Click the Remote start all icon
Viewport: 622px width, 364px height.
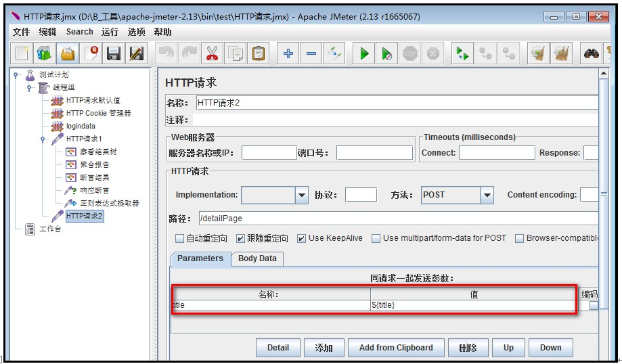point(462,53)
